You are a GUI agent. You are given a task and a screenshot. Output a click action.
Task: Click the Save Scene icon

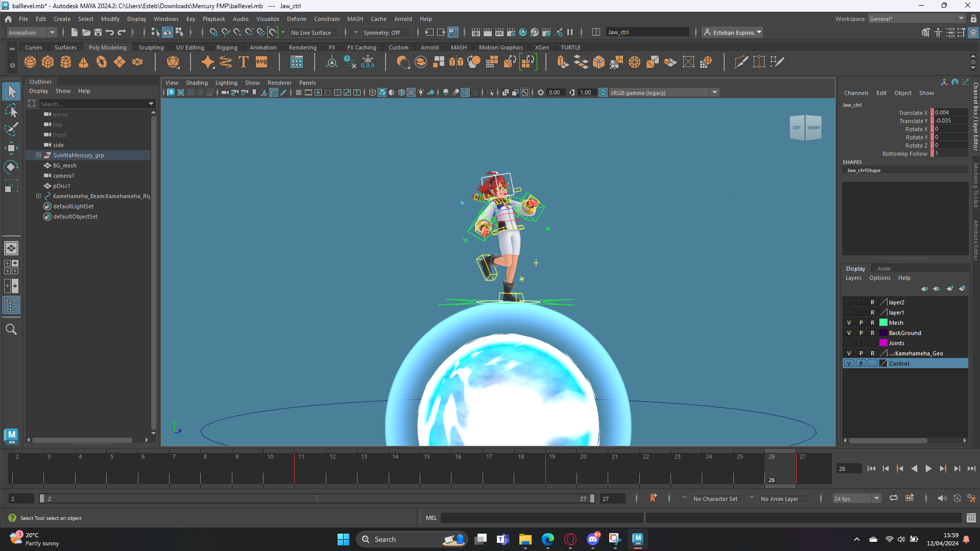tap(98, 32)
